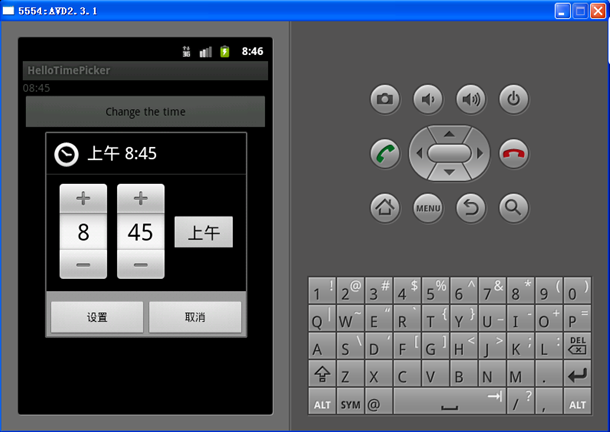The height and width of the screenshot is (432, 610).
Task: Click the battery icon in status bar
Action: (224, 51)
